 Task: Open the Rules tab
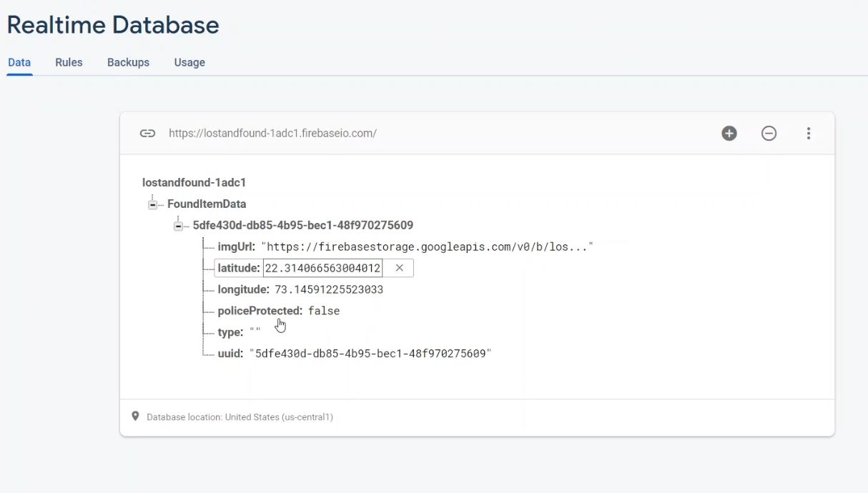[69, 62]
